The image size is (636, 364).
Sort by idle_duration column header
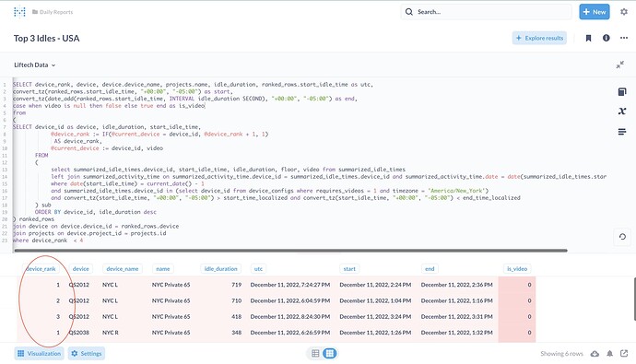220,268
